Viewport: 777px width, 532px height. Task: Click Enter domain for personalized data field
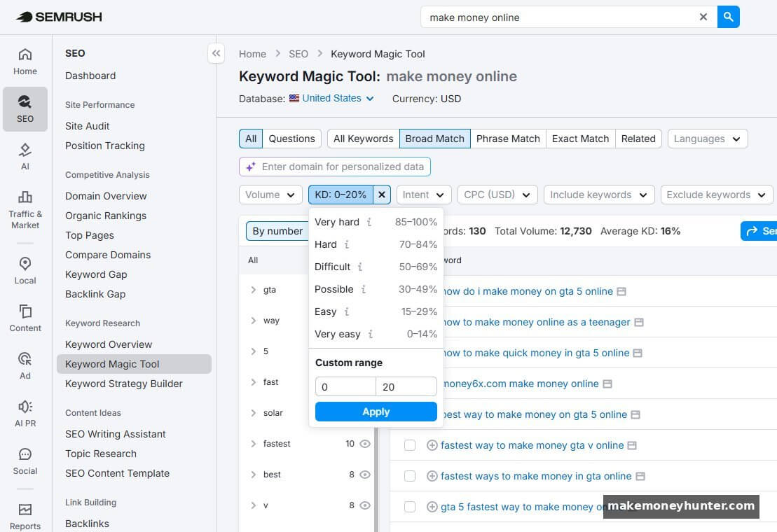coord(334,167)
